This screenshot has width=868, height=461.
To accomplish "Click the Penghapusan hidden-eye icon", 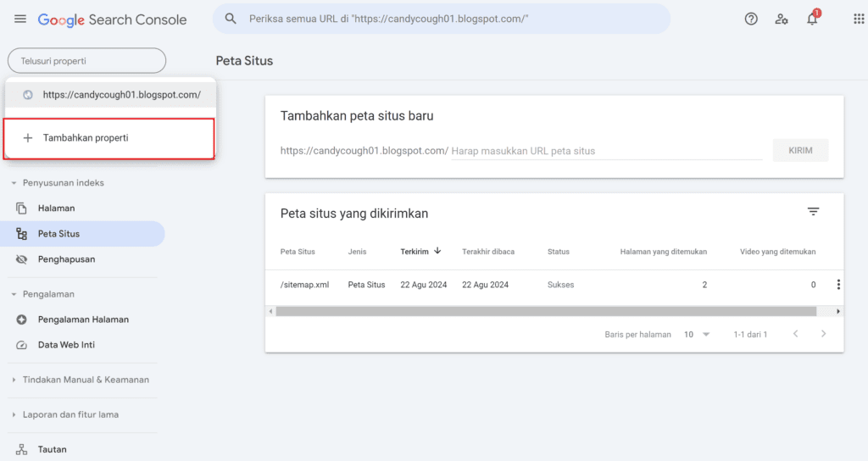I will point(21,259).
